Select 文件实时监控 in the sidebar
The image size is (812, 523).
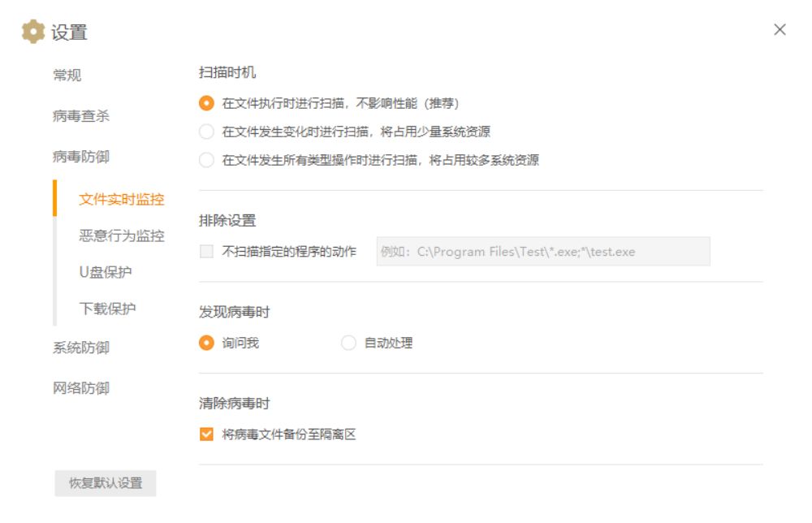coord(122,199)
